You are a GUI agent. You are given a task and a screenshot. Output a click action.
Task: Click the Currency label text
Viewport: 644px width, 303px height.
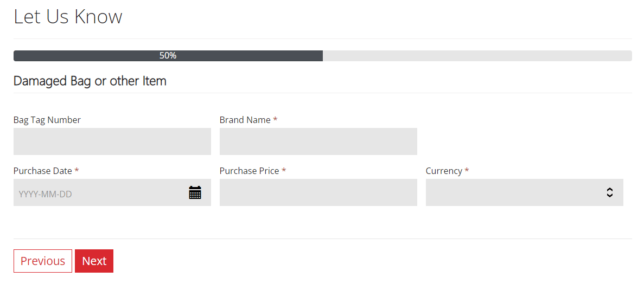444,171
